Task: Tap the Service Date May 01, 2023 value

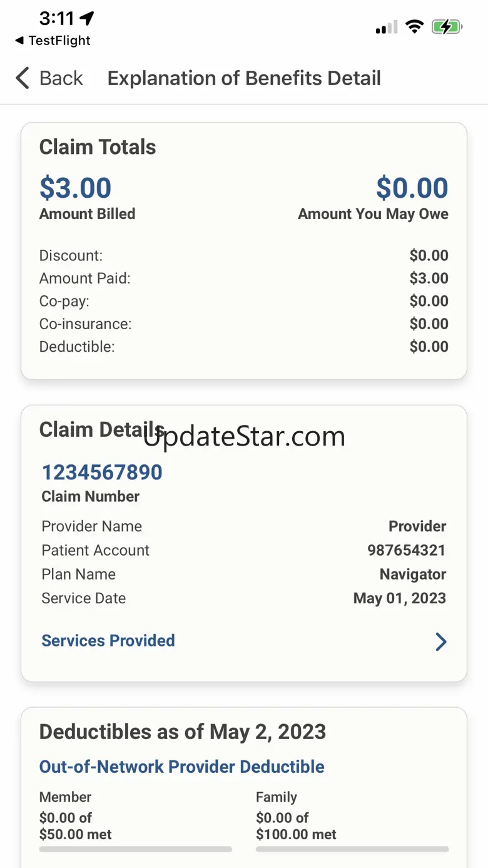Action: (399, 598)
